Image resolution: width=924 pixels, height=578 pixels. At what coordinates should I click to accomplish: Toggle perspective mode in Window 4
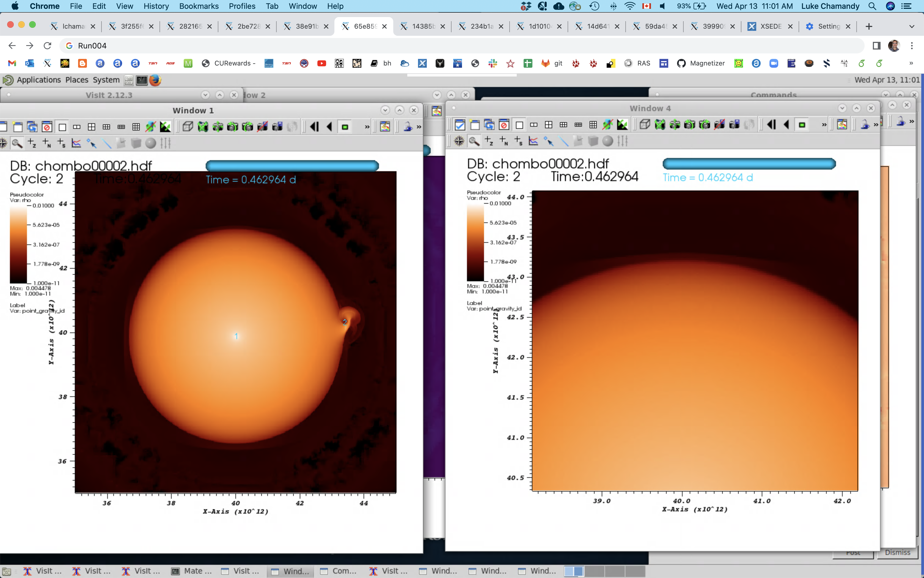click(x=645, y=125)
